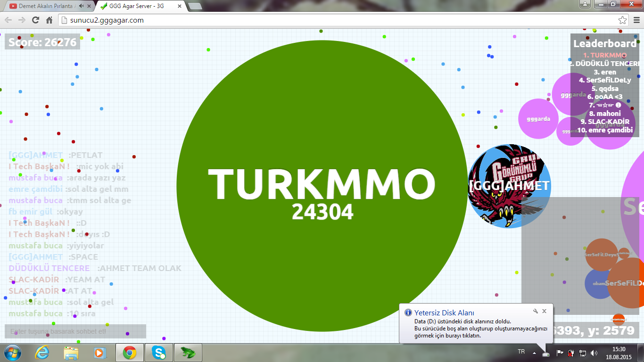Select leaderboard entry 1. TURKMMO
Viewport: 644px width, 362px height.
[605, 55]
